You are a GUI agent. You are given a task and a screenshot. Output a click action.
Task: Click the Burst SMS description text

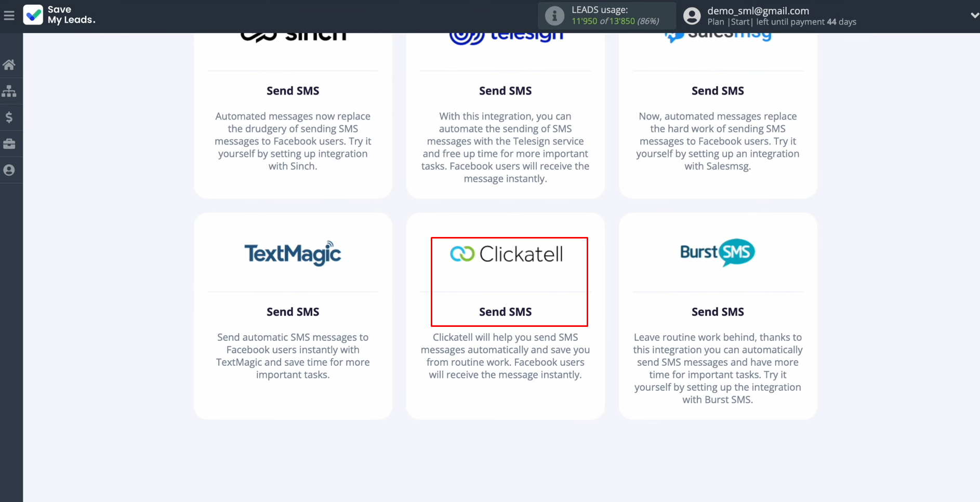pos(718,368)
